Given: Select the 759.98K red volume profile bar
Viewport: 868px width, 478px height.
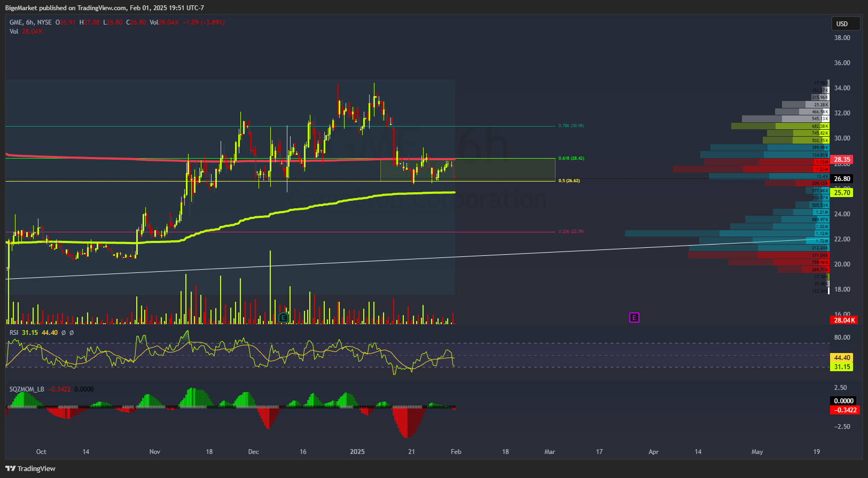Looking at the screenshot, I should 778,262.
